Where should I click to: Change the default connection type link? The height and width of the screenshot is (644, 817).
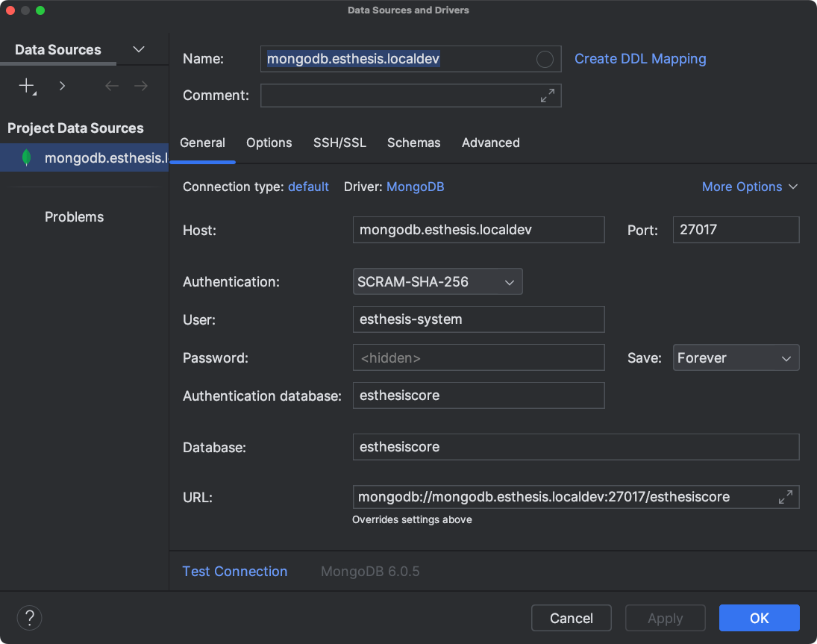pyautogui.click(x=308, y=187)
